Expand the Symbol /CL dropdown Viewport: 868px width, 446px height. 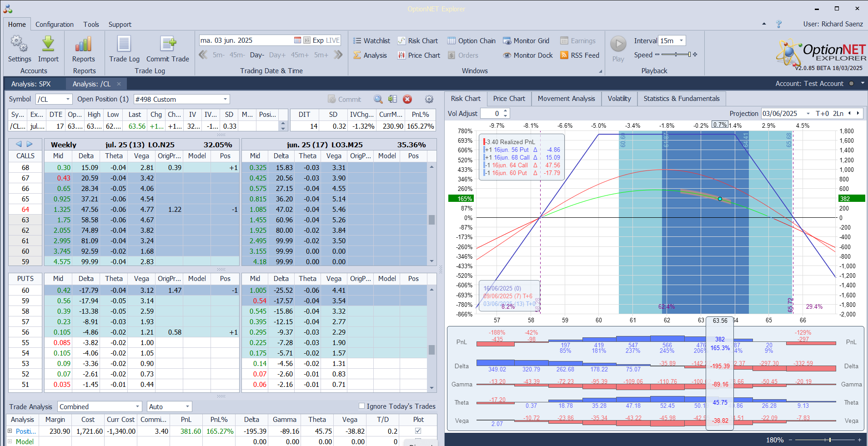(x=68, y=99)
